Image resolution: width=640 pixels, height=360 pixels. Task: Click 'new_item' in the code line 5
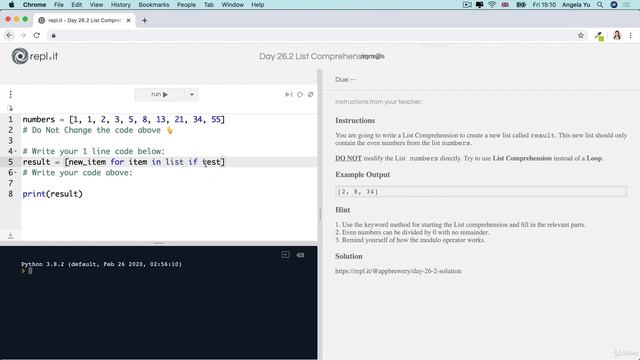coord(87,162)
